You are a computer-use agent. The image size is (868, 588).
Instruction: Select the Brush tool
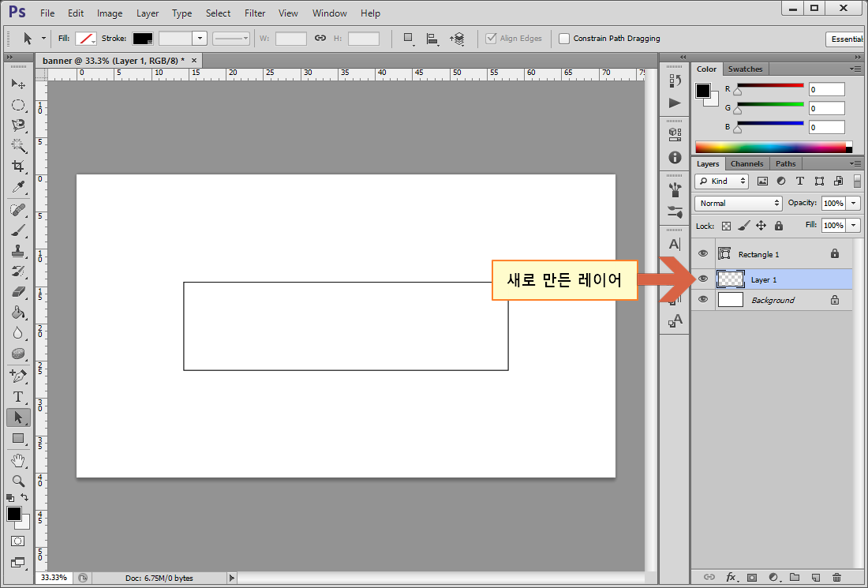[18, 231]
